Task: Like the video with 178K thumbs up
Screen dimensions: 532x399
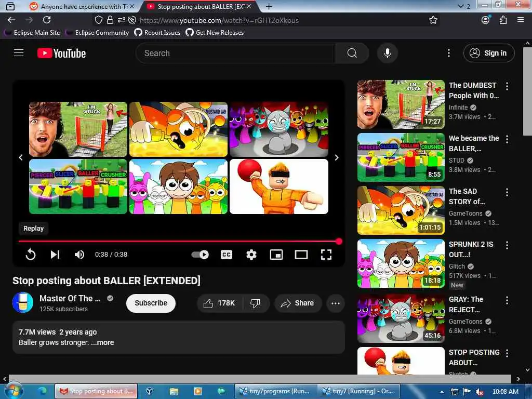Action: point(219,303)
